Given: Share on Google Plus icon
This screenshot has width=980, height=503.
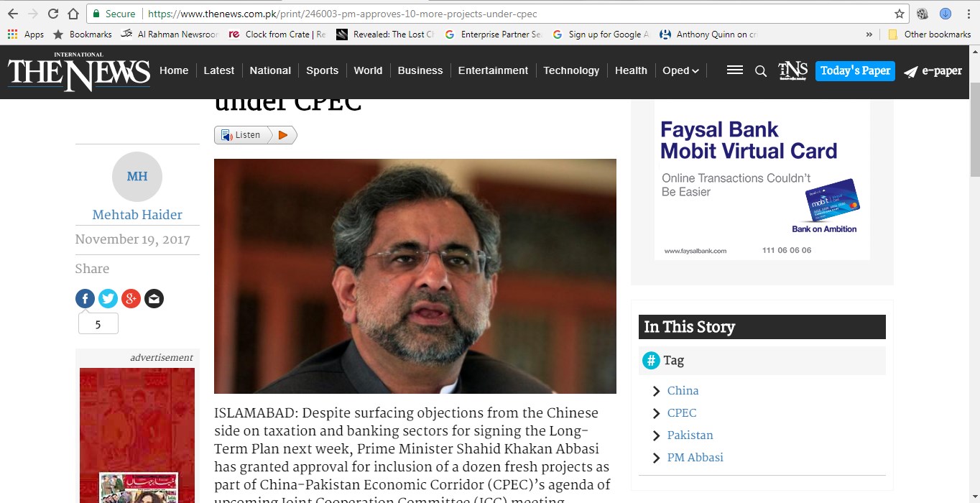Looking at the screenshot, I should pyautogui.click(x=131, y=298).
